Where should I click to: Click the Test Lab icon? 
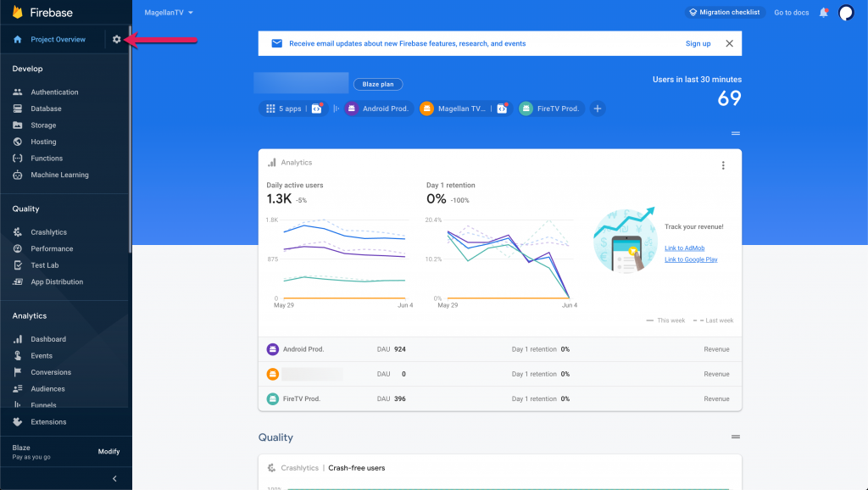click(18, 265)
